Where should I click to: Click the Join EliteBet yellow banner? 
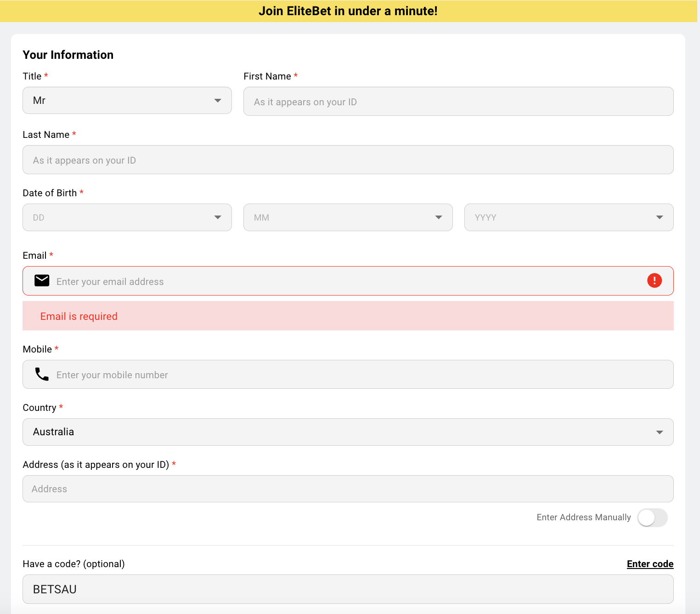pyautogui.click(x=348, y=11)
